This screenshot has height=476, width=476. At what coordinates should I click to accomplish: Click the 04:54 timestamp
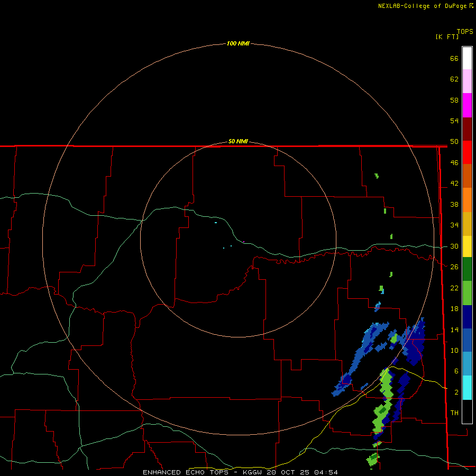pyautogui.click(x=326, y=472)
